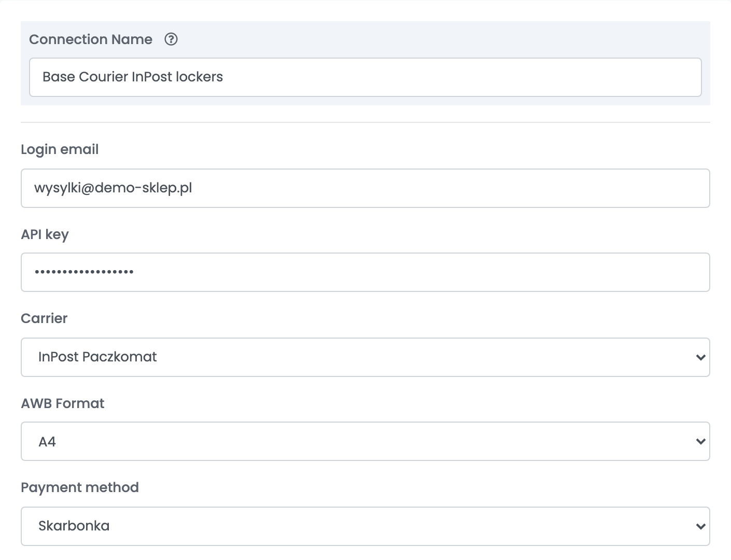The width and height of the screenshot is (731, 560).
Task: Open the Carrier dropdown showing InPost Paczkomat
Action: [365, 357]
